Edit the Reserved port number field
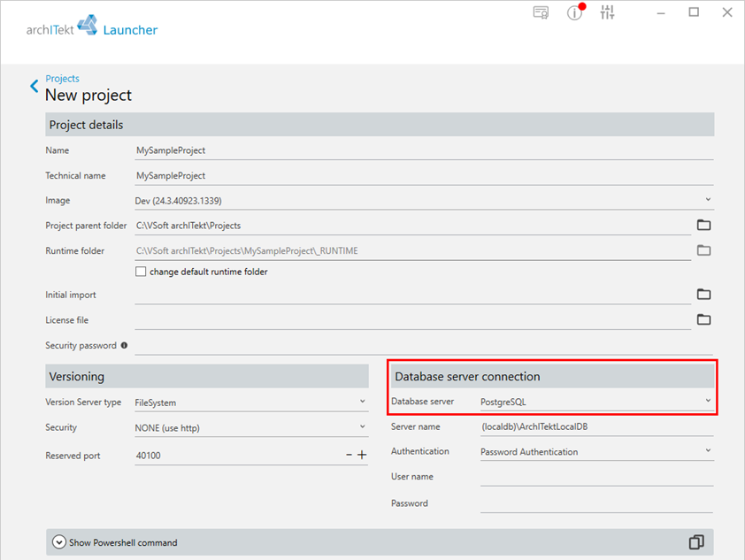 (x=239, y=456)
